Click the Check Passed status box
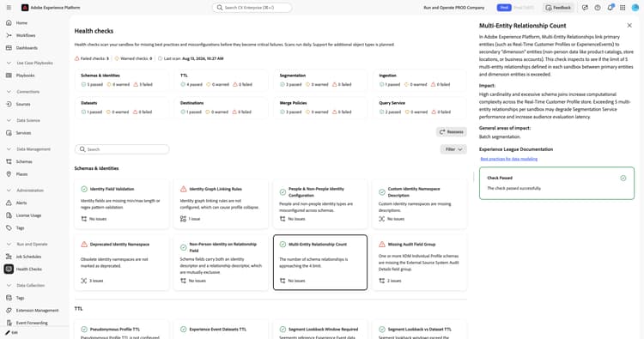 (x=556, y=183)
